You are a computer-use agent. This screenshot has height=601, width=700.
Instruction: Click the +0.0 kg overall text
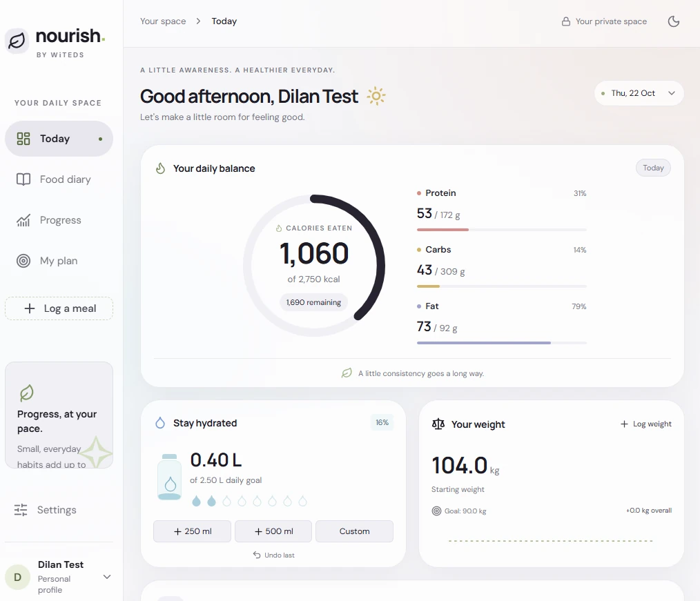click(649, 511)
